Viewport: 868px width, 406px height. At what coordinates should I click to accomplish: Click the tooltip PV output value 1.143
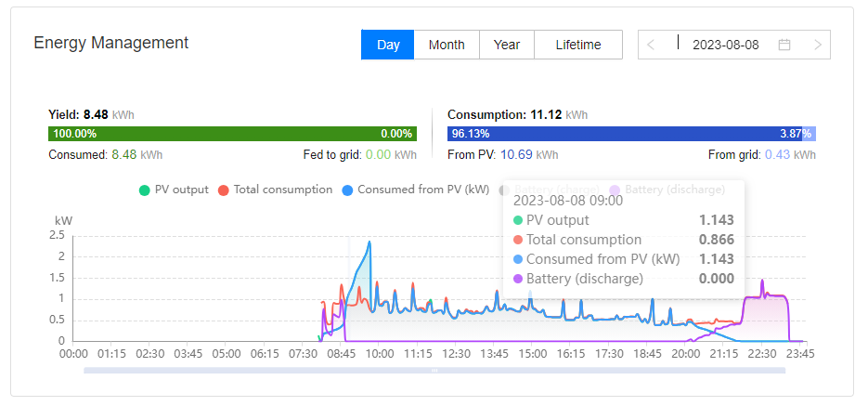point(717,220)
